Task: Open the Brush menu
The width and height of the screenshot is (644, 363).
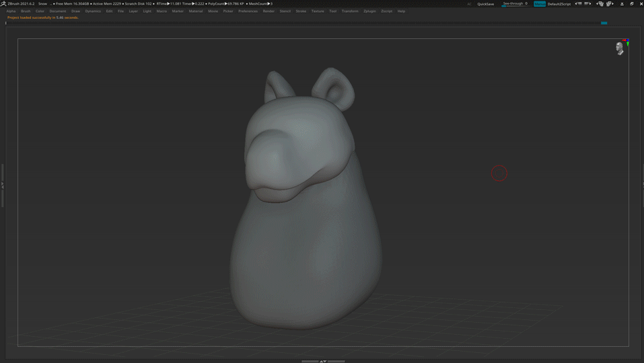Action: pyautogui.click(x=26, y=11)
